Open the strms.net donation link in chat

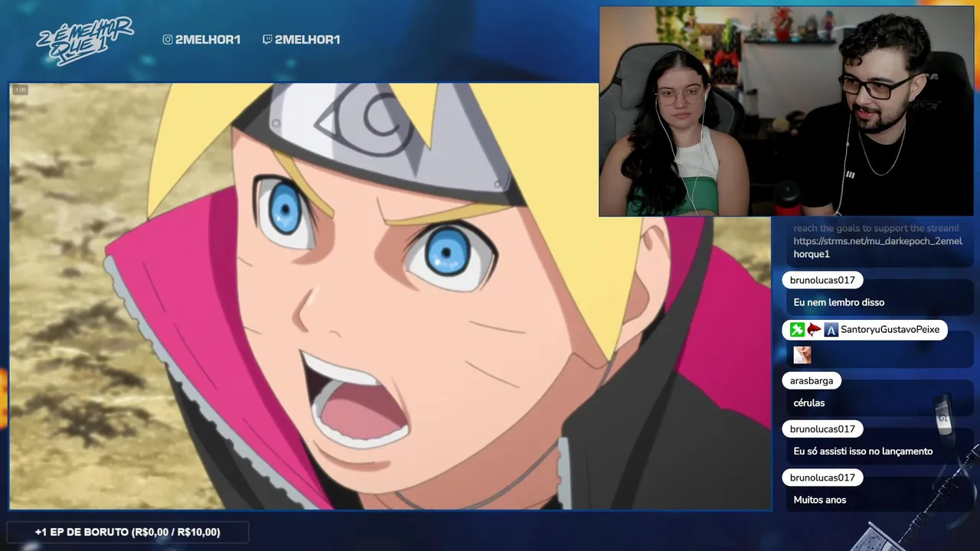click(x=877, y=247)
